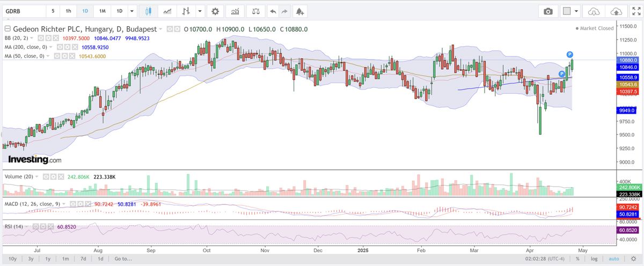Choose the Bars chart style icon
The image size is (644, 266).
[187, 11]
